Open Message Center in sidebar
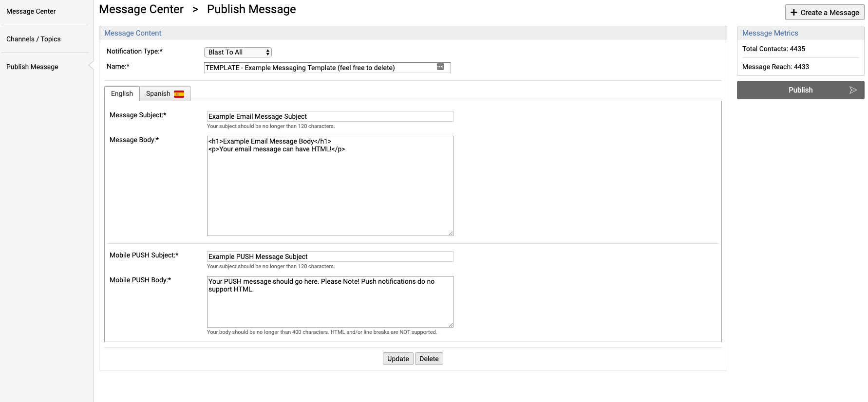 31,11
